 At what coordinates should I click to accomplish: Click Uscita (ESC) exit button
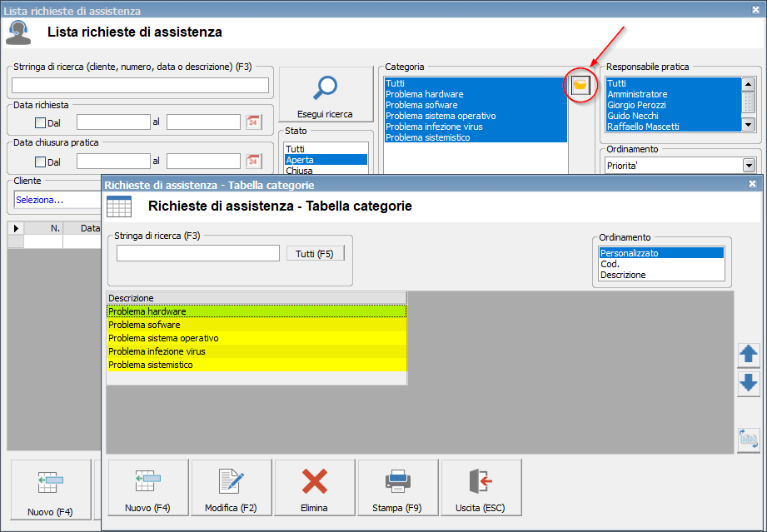pos(481,489)
